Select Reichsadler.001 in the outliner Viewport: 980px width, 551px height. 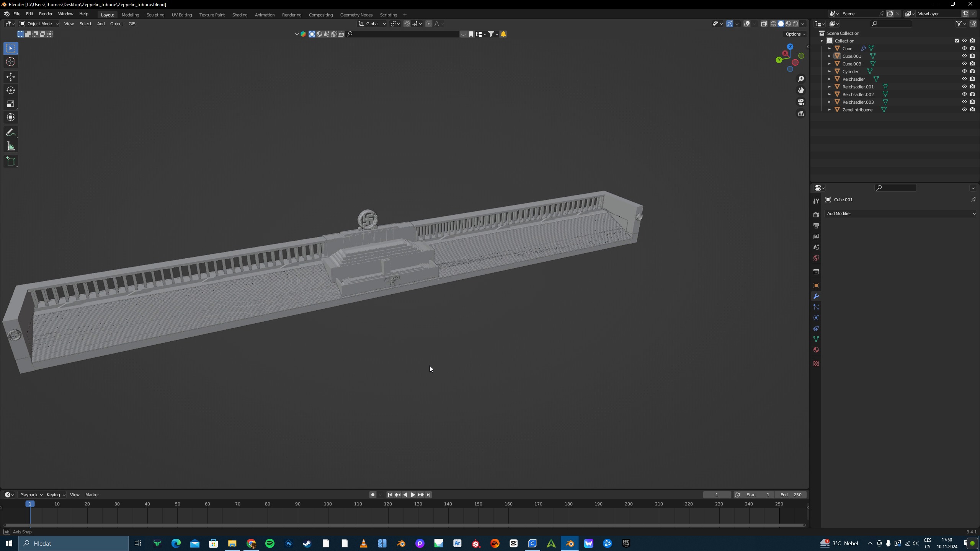click(x=858, y=86)
